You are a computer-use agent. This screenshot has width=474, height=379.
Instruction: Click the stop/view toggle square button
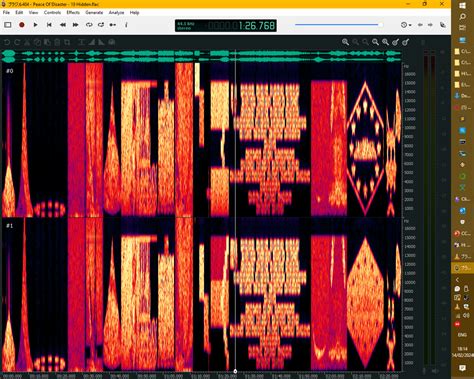pos(8,25)
